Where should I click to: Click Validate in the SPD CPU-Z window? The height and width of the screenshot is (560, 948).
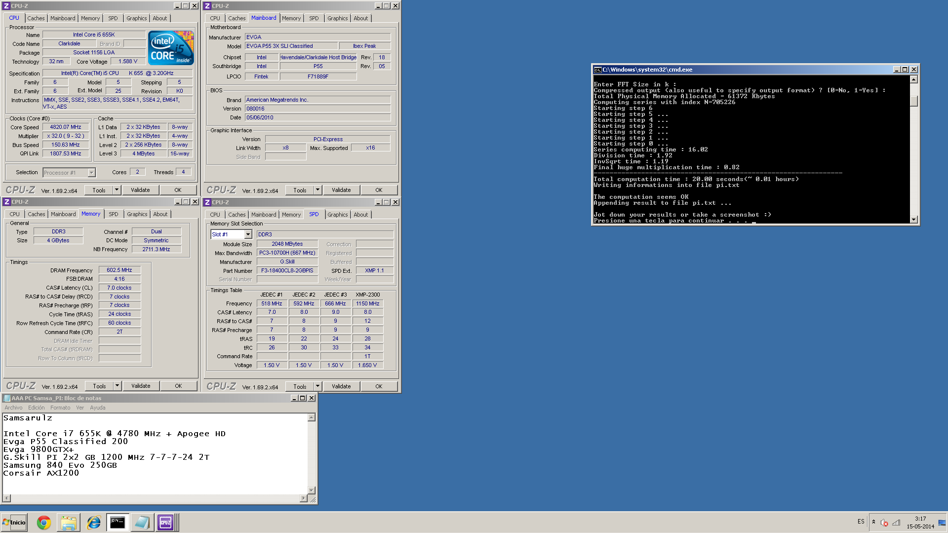(341, 386)
